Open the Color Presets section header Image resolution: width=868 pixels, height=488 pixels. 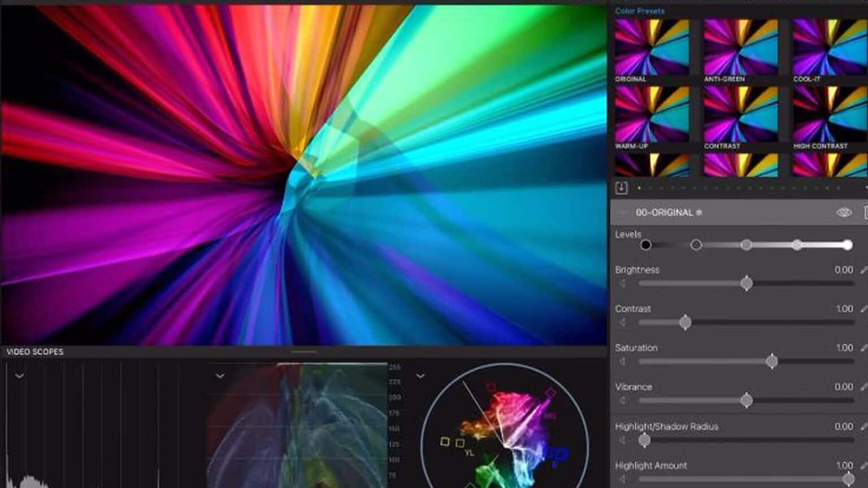click(x=640, y=11)
